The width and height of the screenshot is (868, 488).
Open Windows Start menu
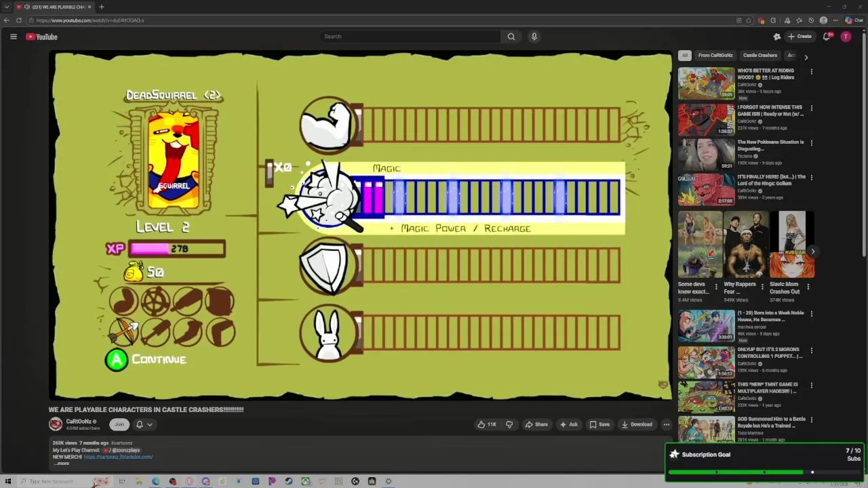point(8,481)
